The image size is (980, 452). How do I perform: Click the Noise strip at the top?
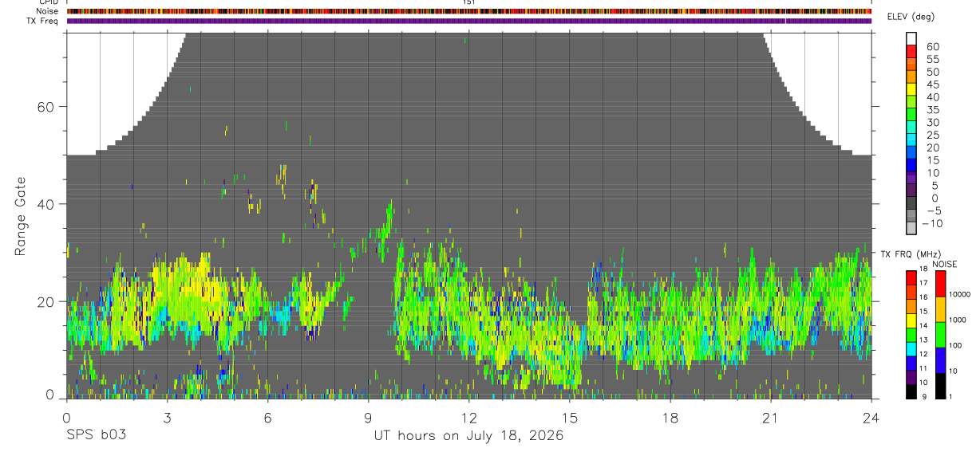469,11
